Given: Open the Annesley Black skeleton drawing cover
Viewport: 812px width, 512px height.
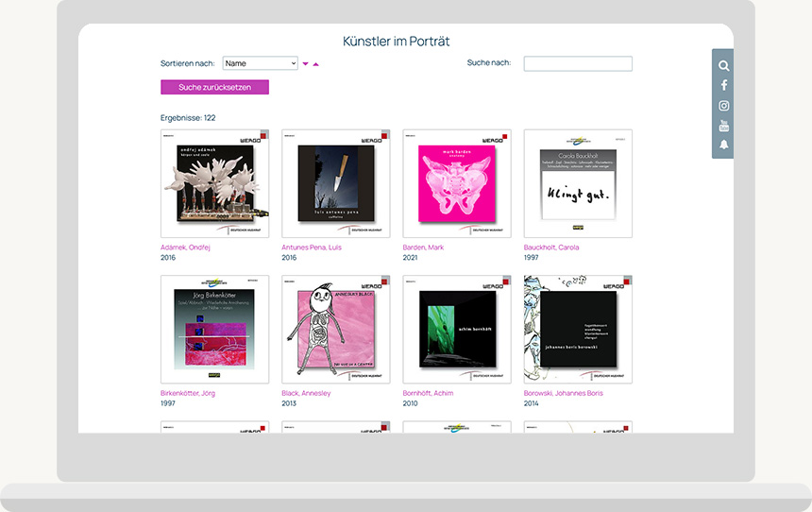Looking at the screenshot, I should pos(335,330).
